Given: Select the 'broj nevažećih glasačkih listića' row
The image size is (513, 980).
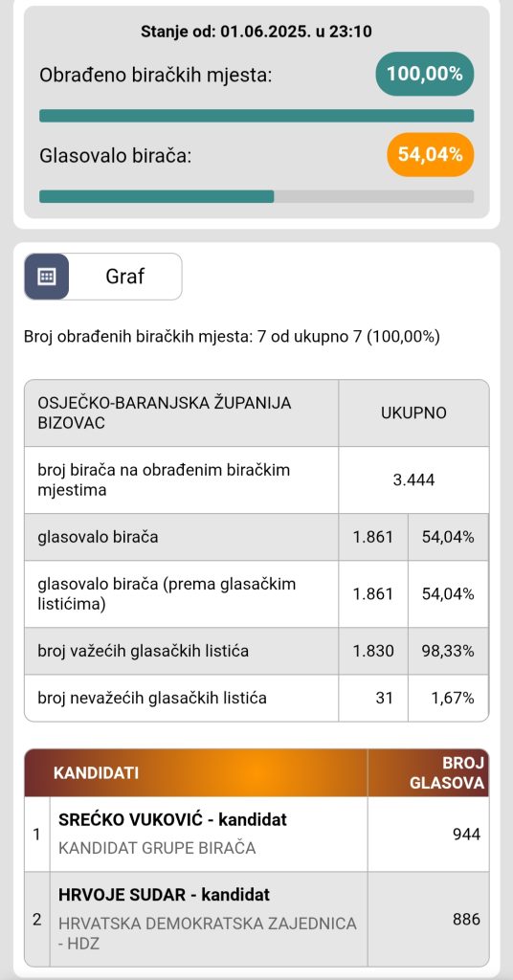Looking at the screenshot, I should [x=256, y=698].
